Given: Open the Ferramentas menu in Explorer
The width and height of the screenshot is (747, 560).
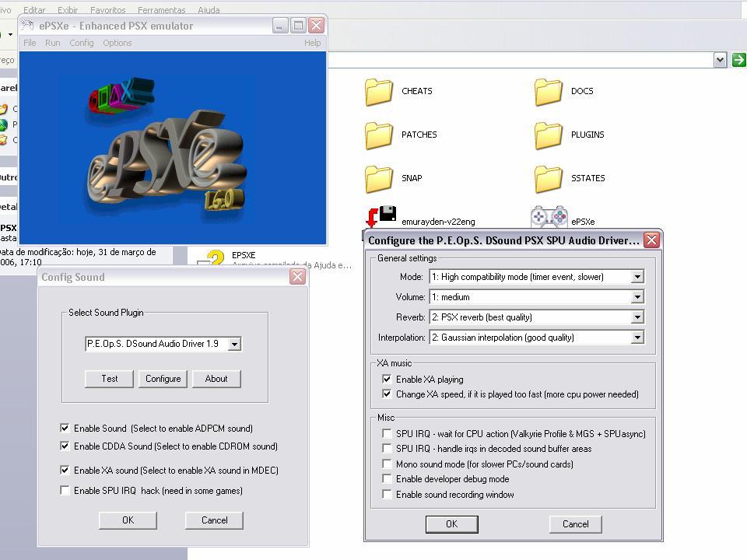Looking at the screenshot, I should 162,10.
